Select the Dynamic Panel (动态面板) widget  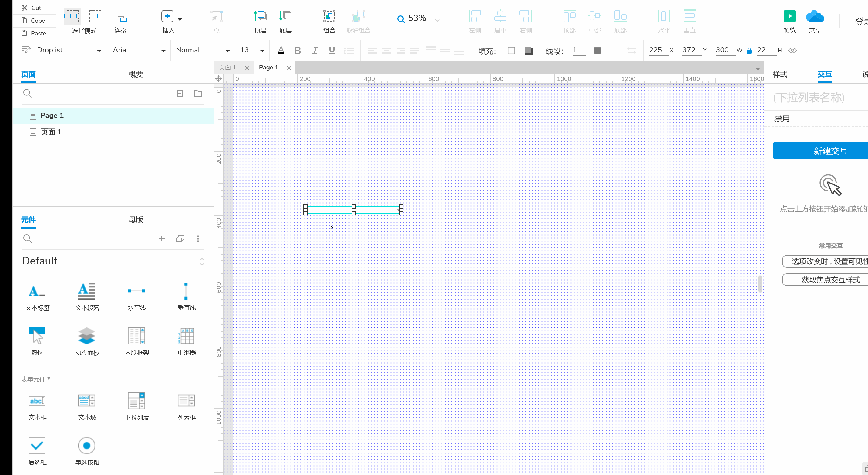coord(87,336)
